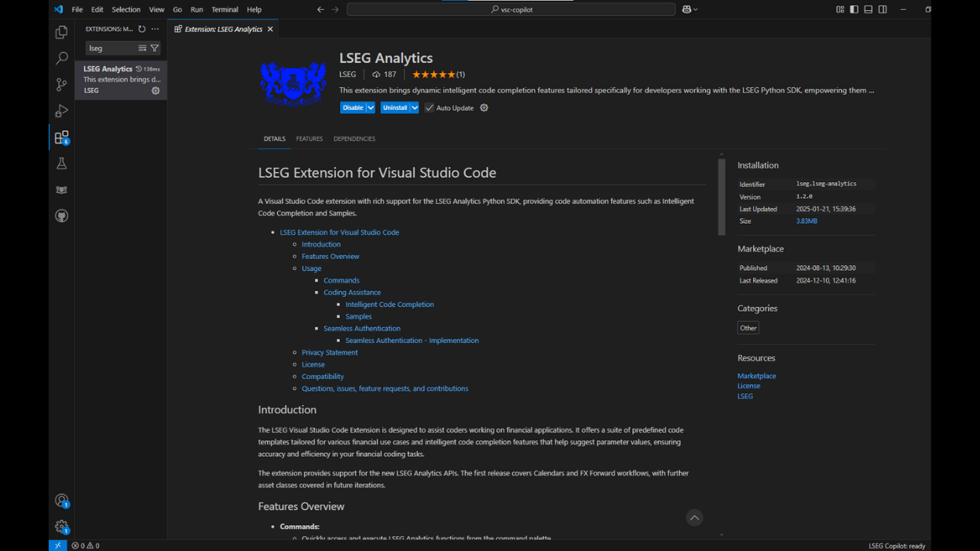Open the Selection menu
980x551 pixels.
(x=126, y=9)
